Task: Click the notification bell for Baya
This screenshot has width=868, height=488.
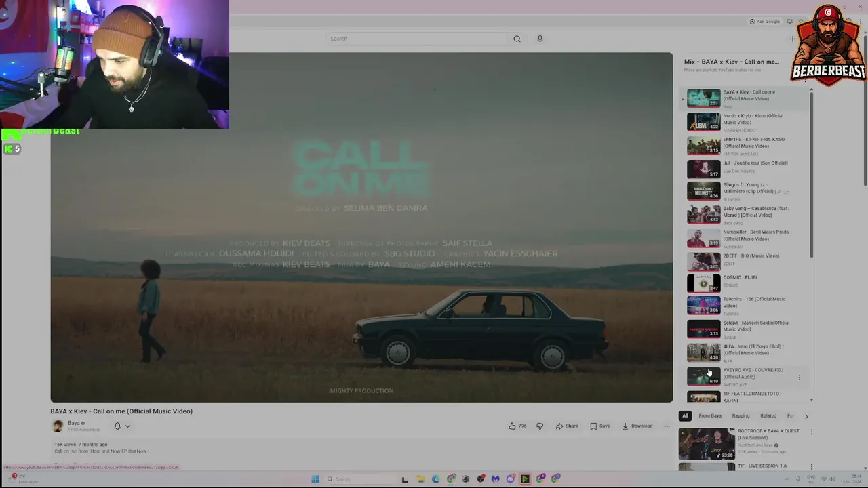Action: [117, 426]
